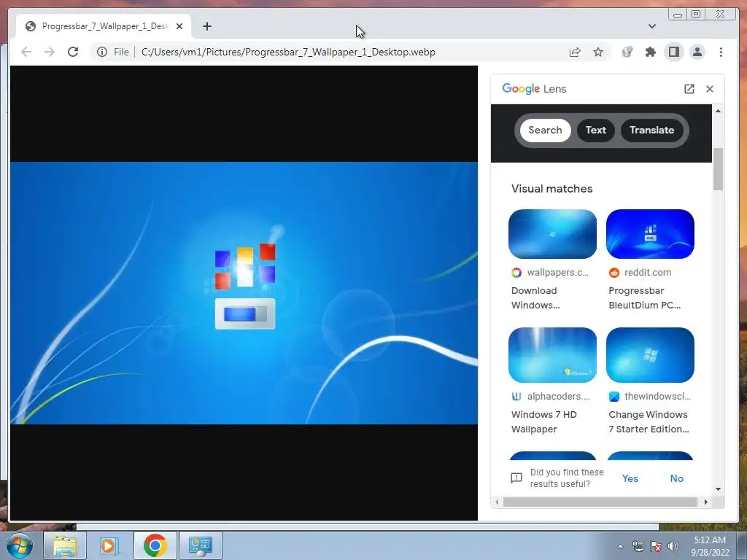Select the Search mode in Lens
This screenshot has width=747, height=560.
click(x=545, y=130)
